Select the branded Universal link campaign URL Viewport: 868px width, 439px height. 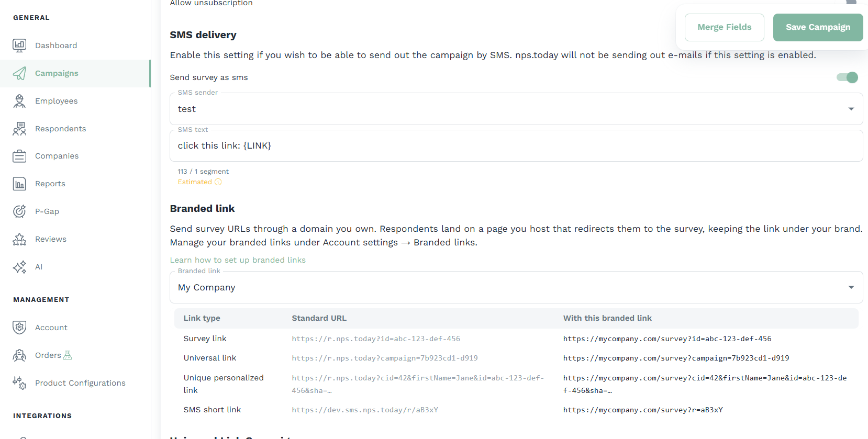(676, 358)
